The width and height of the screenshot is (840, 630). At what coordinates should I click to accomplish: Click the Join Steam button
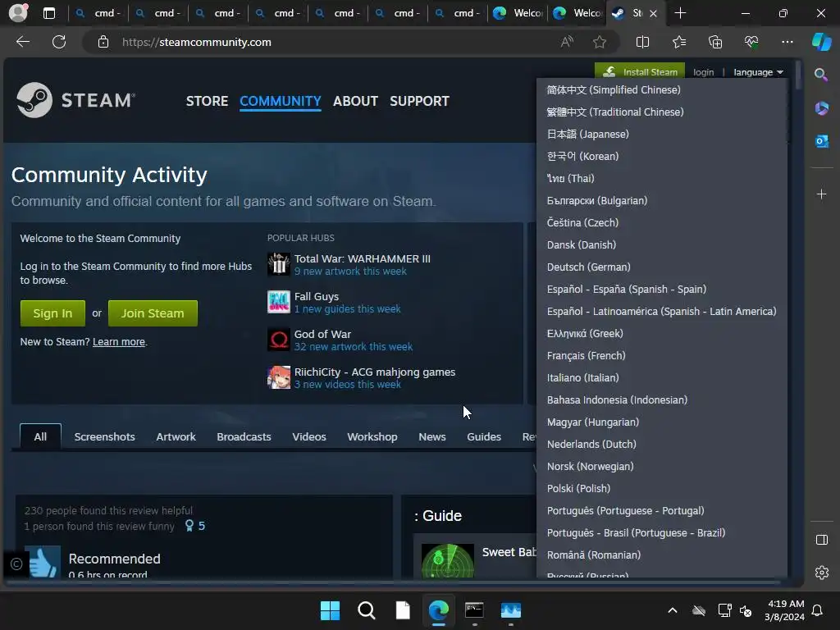(x=153, y=313)
